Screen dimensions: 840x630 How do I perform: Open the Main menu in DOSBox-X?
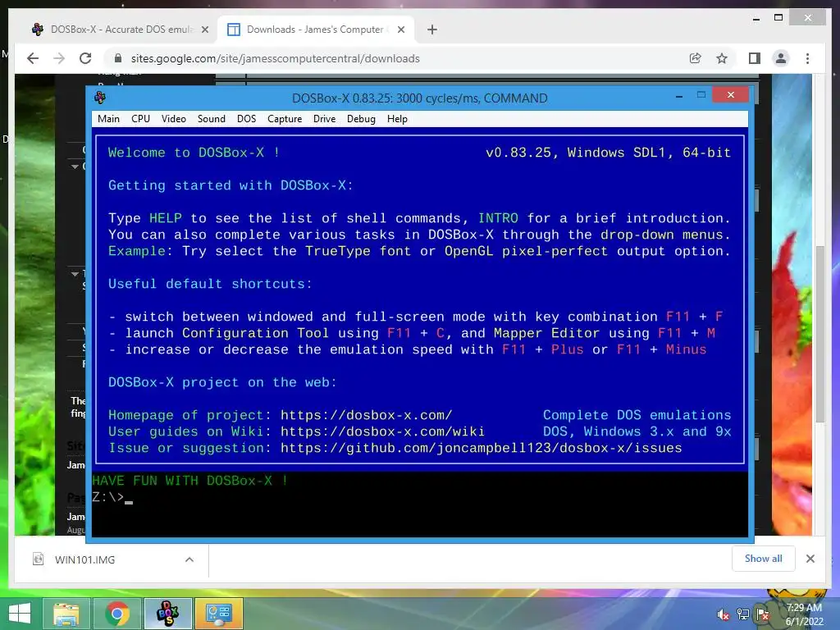pos(108,119)
